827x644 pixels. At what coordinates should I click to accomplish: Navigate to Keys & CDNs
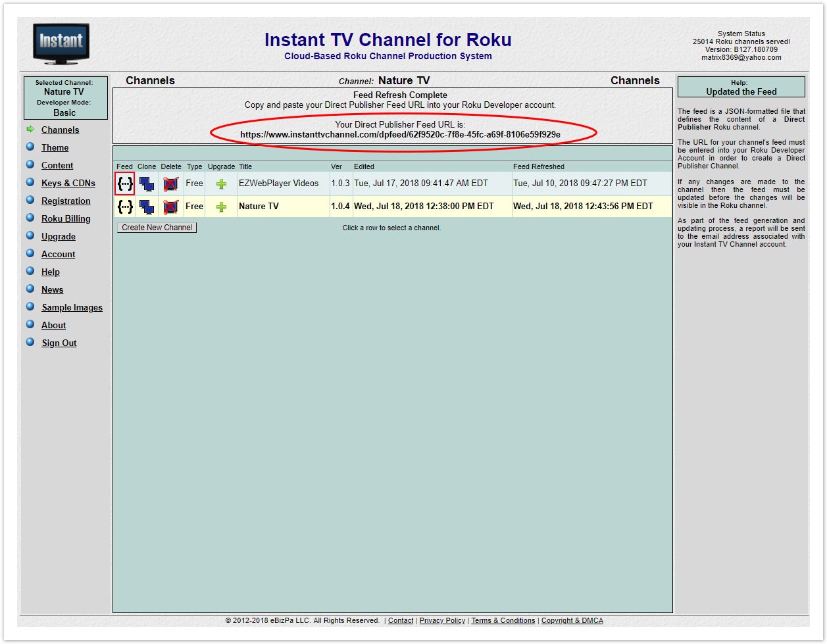(x=68, y=184)
